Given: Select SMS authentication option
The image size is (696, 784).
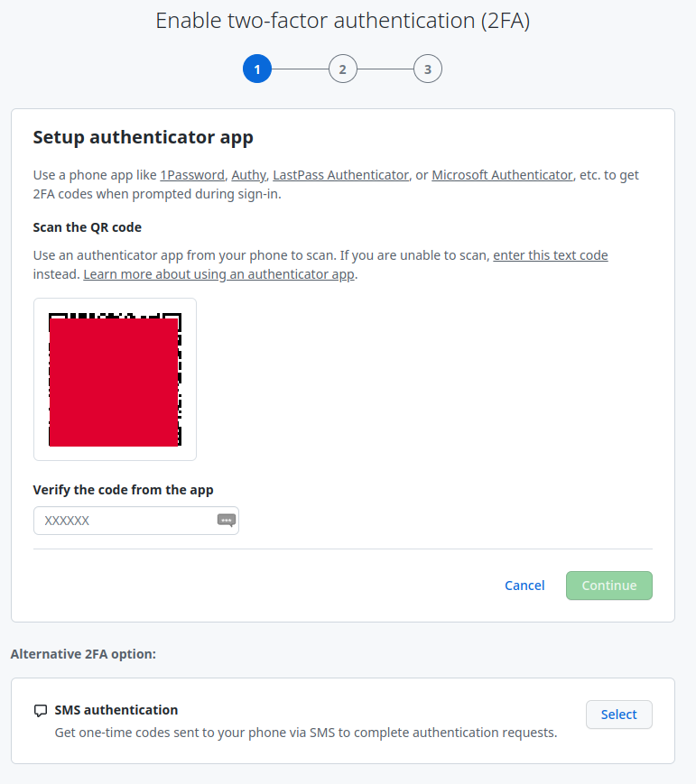Looking at the screenshot, I should click(x=618, y=714).
